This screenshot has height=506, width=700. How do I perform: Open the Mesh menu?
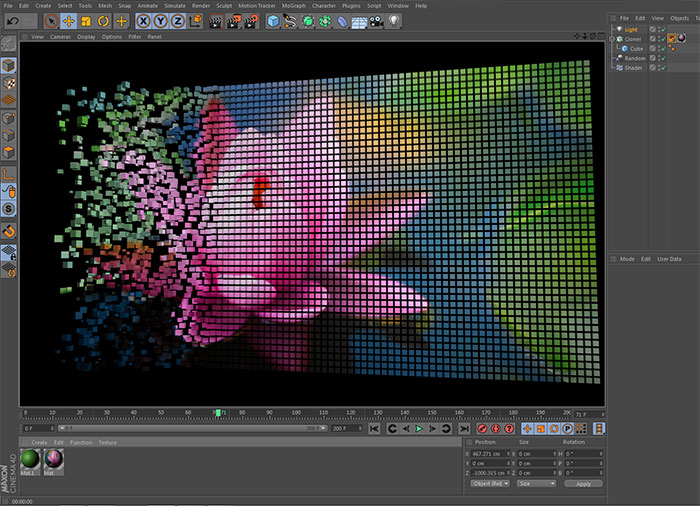pyautogui.click(x=105, y=6)
